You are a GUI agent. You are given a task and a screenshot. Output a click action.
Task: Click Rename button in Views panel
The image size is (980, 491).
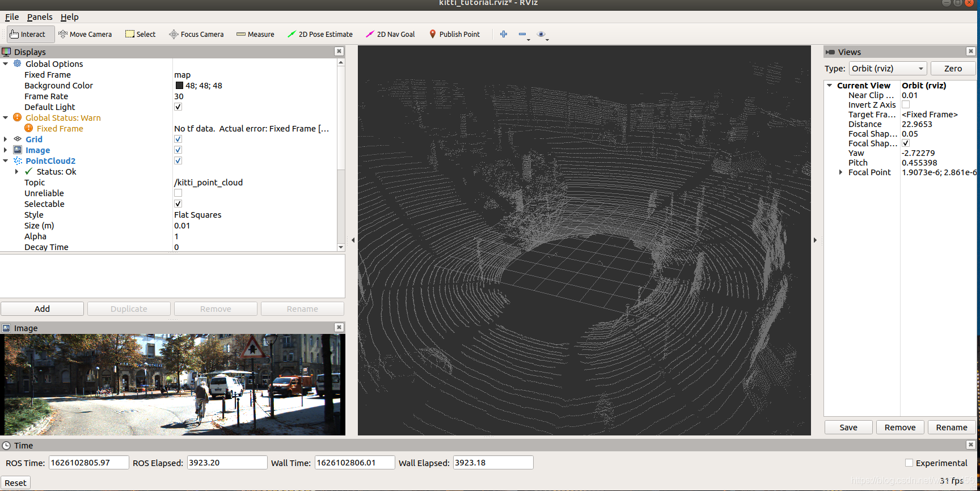pyautogui.click(x=952, y=427)
